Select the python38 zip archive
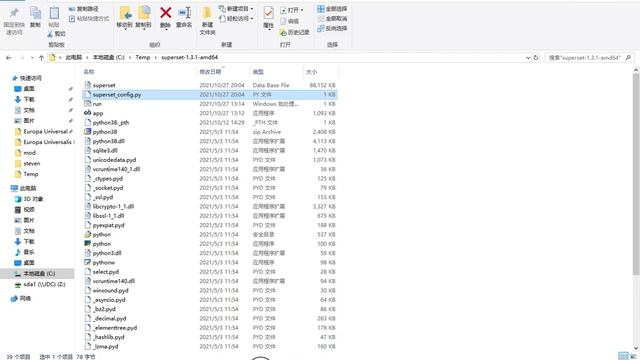640x360 pixels. click(x=210, y=132)
